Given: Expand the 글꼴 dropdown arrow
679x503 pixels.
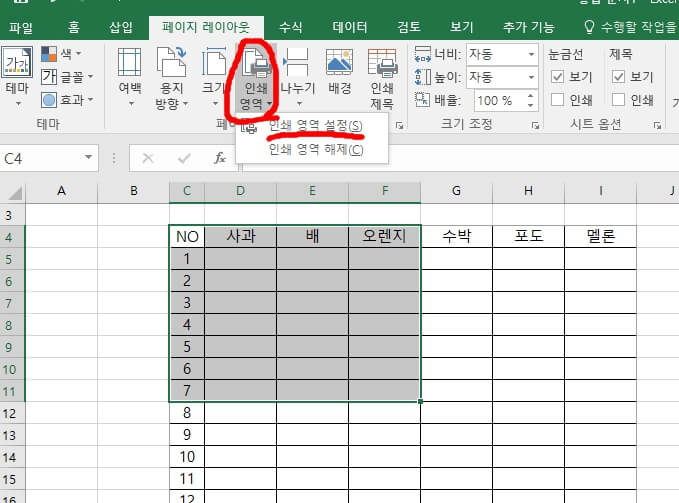Looking at the screenshot, I should (x=91, y=77).
